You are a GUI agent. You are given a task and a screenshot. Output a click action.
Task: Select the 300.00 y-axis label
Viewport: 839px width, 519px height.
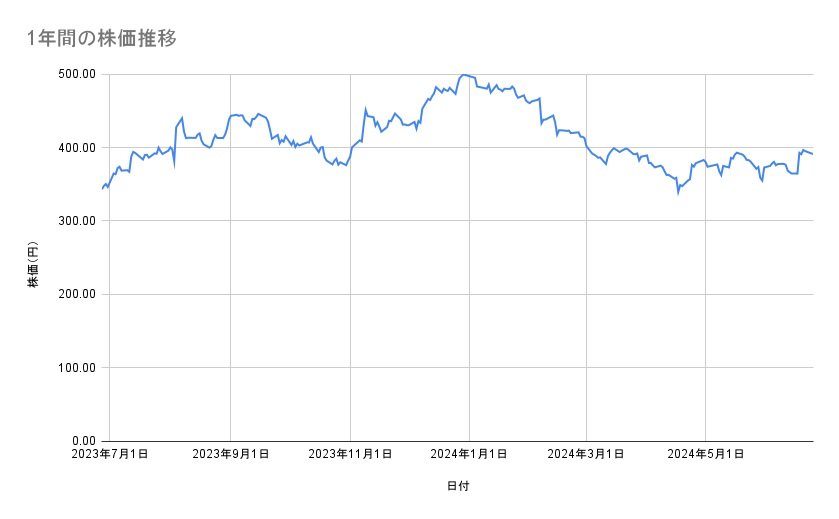coord(76,221)
